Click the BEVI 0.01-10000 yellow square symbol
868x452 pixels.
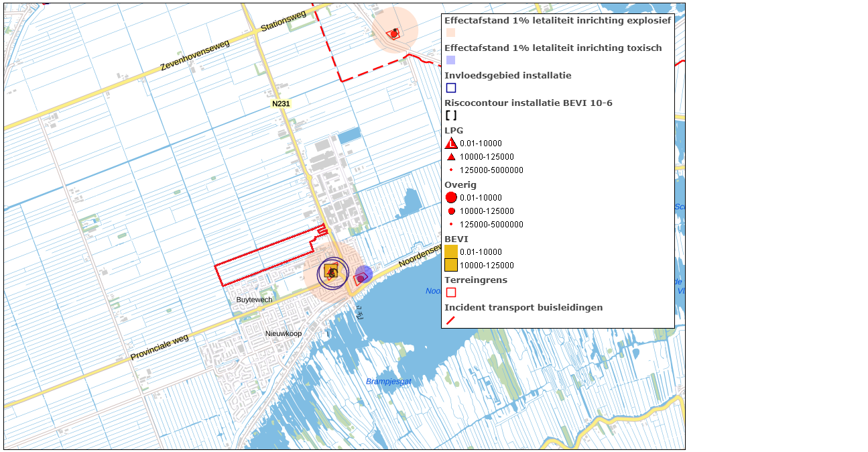[451, 251]
